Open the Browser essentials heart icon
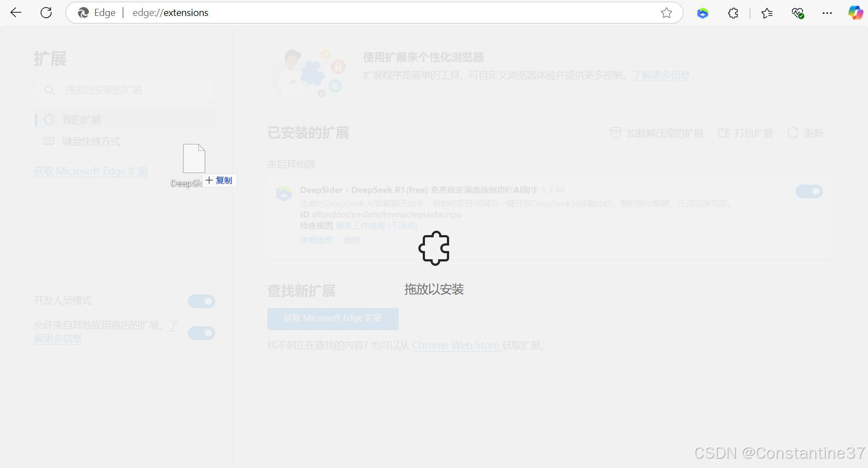This screenshot has height=468, width=868. 798,13
